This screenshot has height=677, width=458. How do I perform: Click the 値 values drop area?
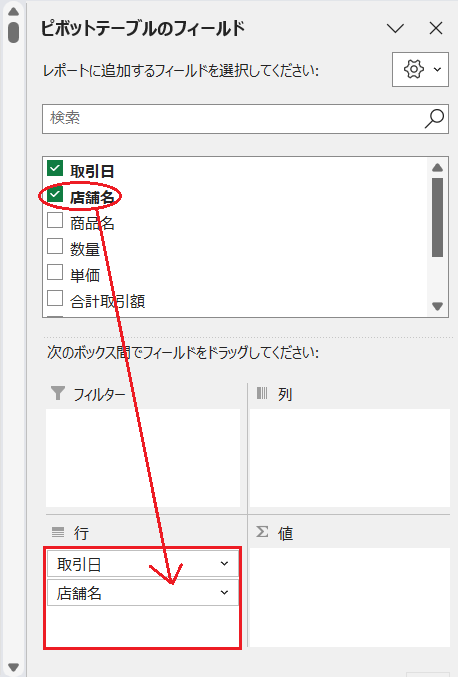(x=350, y=598)
